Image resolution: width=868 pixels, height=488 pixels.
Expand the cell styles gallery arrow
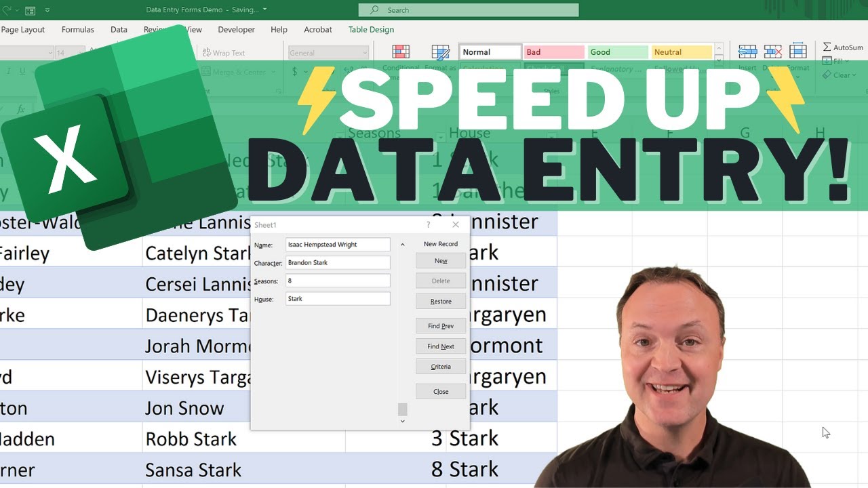(x=719, y=60)
